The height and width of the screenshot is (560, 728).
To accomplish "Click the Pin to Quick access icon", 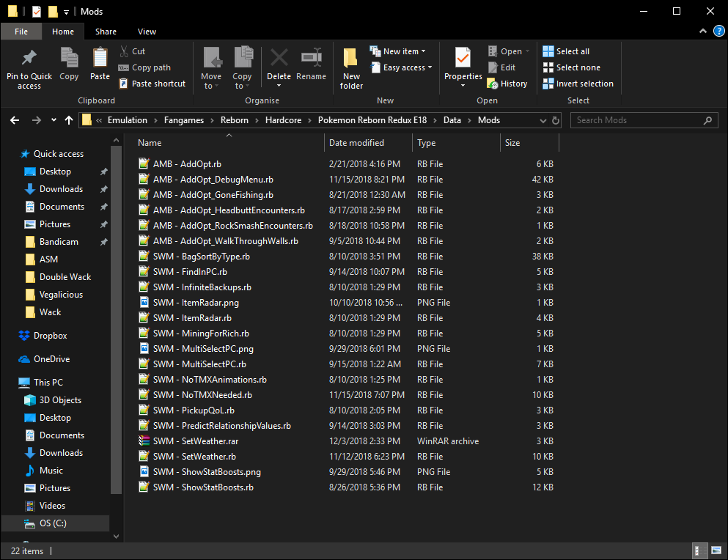I will tap(29, 58).
